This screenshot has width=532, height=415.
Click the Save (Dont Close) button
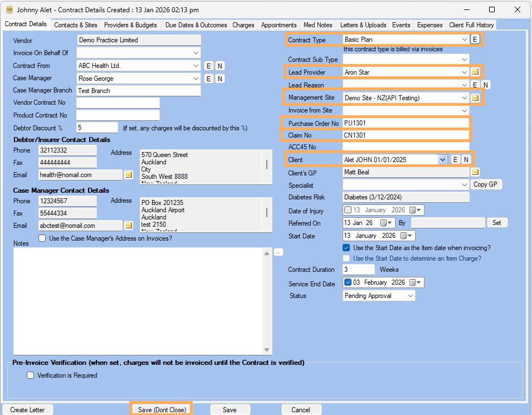coord(161,409)
